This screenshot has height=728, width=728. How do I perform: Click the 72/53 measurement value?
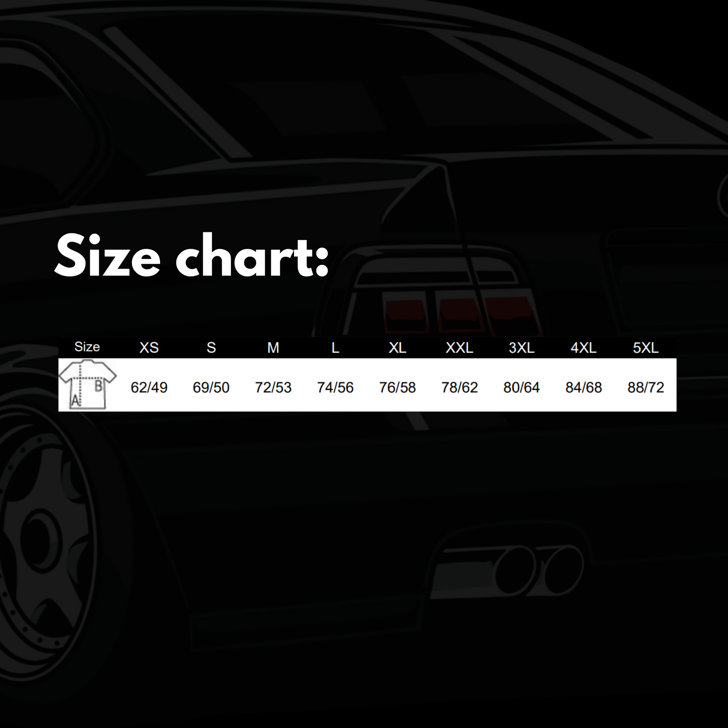coord(273,387)
